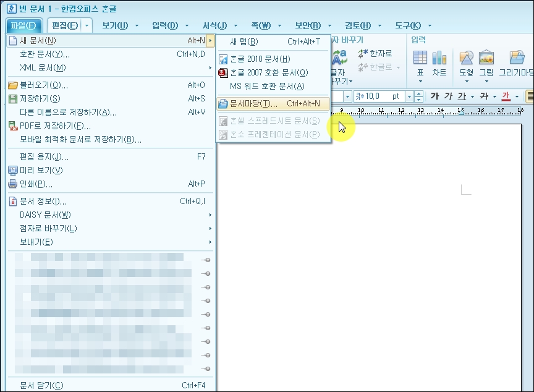The image size is (534, 392).
Task: Expand the 보기 menu dropdown arrow
Action: [x=137, y=25]
